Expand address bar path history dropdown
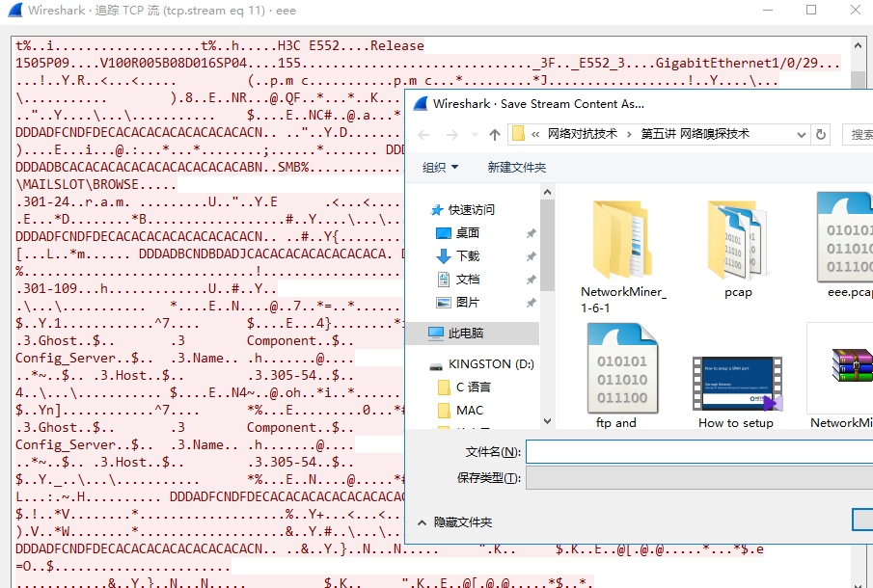The height and width of the screenshot is (588, 873). click(802, 135)
